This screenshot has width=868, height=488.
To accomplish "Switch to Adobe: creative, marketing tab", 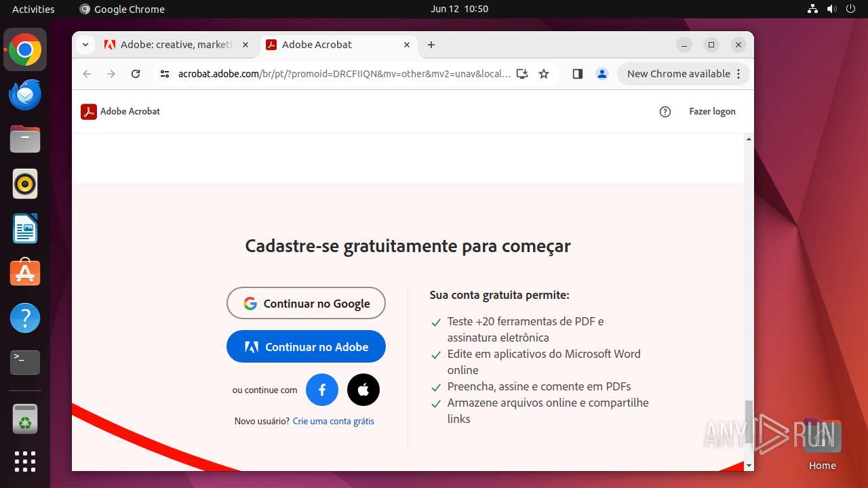I will tap(178, 45).
